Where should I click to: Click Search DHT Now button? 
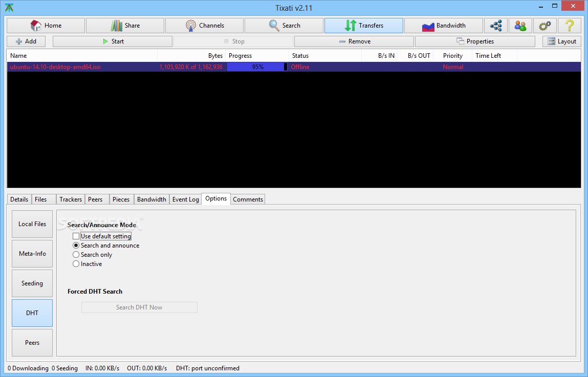139,307
